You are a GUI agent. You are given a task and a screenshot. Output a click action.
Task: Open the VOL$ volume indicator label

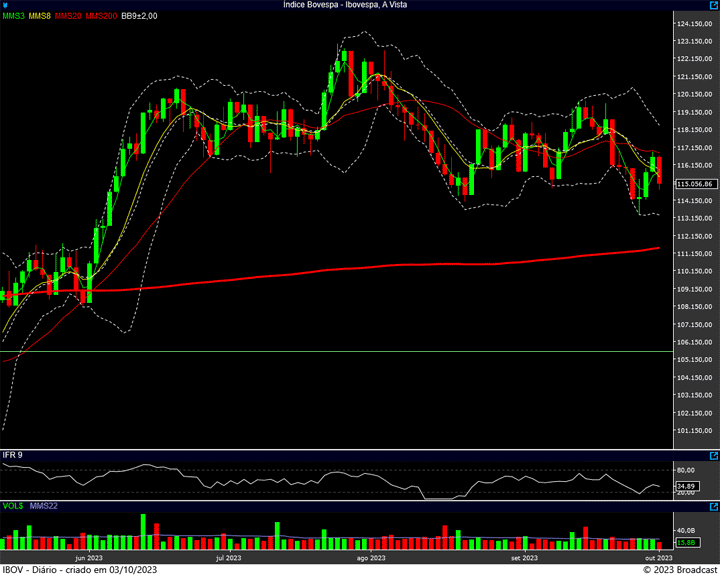pos(12,505)
